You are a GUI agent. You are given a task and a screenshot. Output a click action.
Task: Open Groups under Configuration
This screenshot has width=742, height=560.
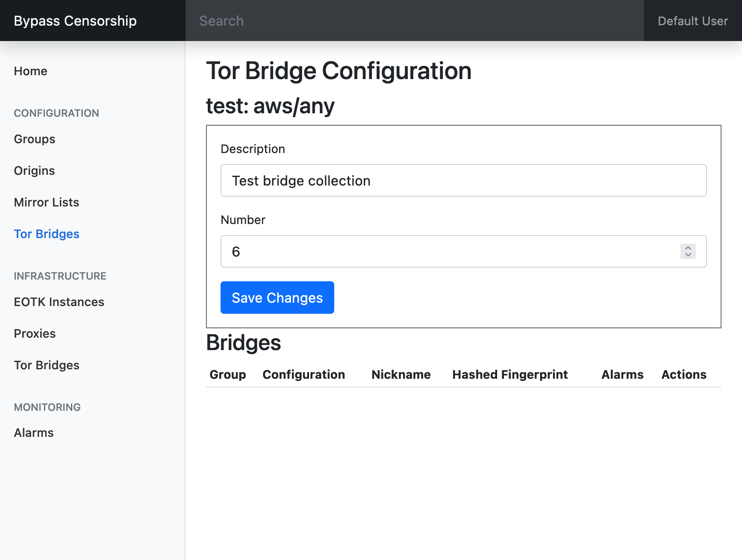[35, 139]
